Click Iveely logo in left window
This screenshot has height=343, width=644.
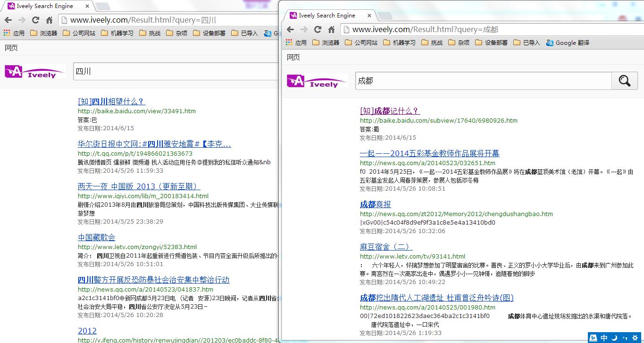[x=35, y=72]
